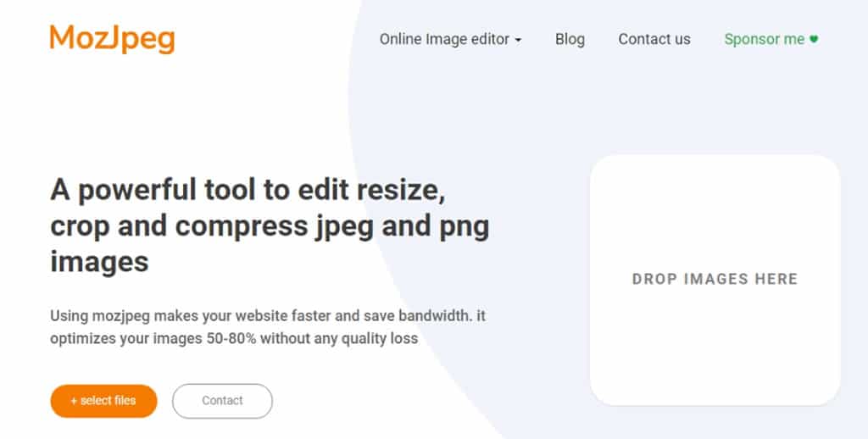Click the empty white space below DROP IMAGES HERE
The height and width of the screenshot is (439, 868).
(715, 347)
